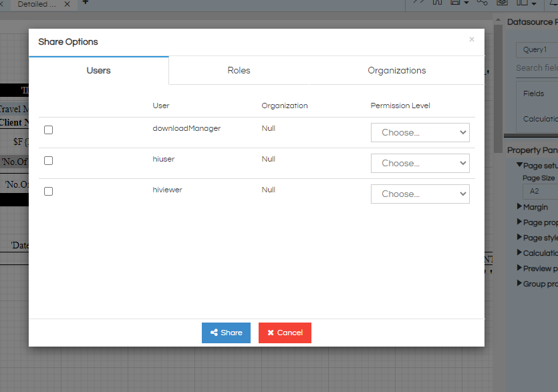Select Calculation entry in the datasource panel
This screenshot has width=558, height=392.
pos(540,119)
